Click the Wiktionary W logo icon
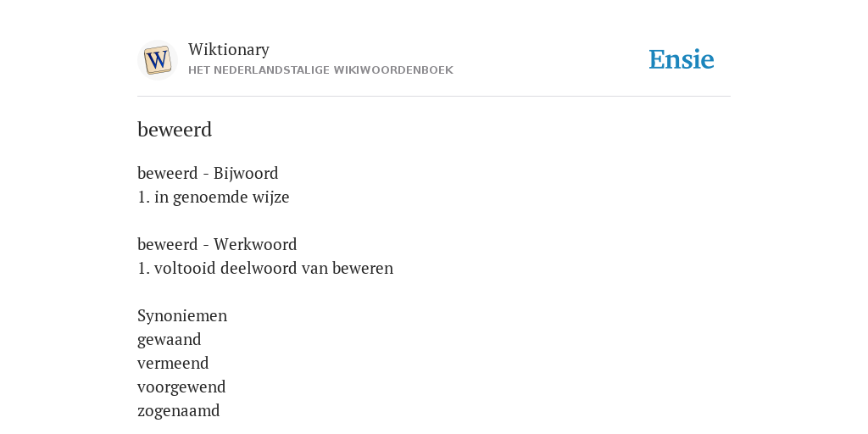This screenshot has width=868, height=434. 157,60
